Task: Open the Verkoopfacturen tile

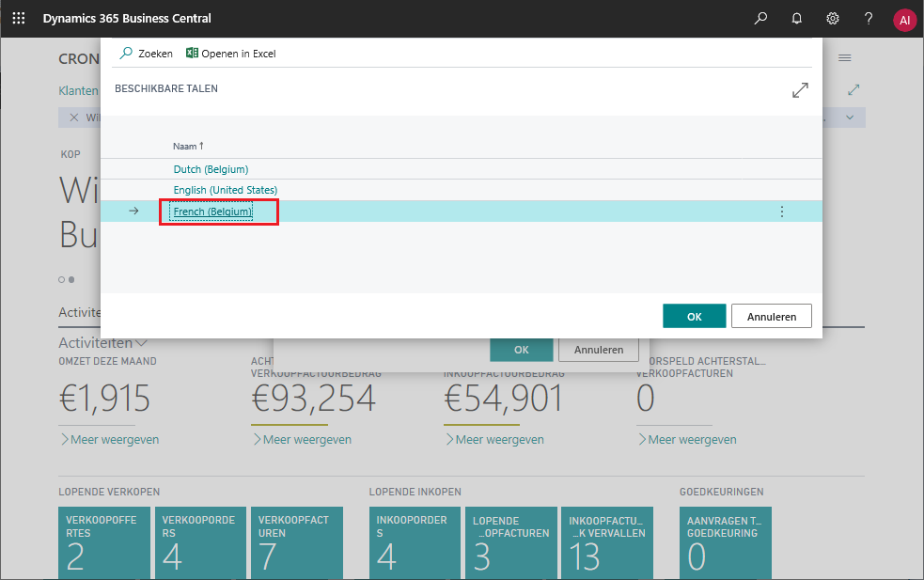Action: point(297,542)
